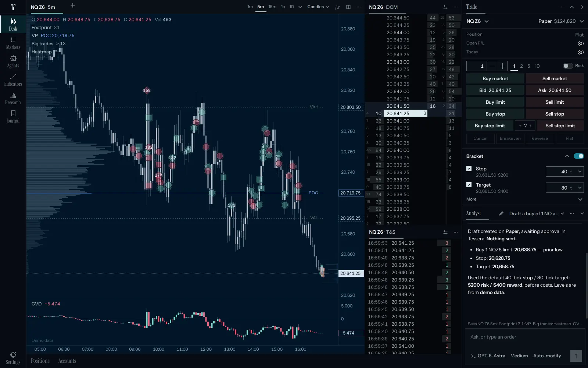Click Bid 20,641.25 button

click(x=495, y=90)
